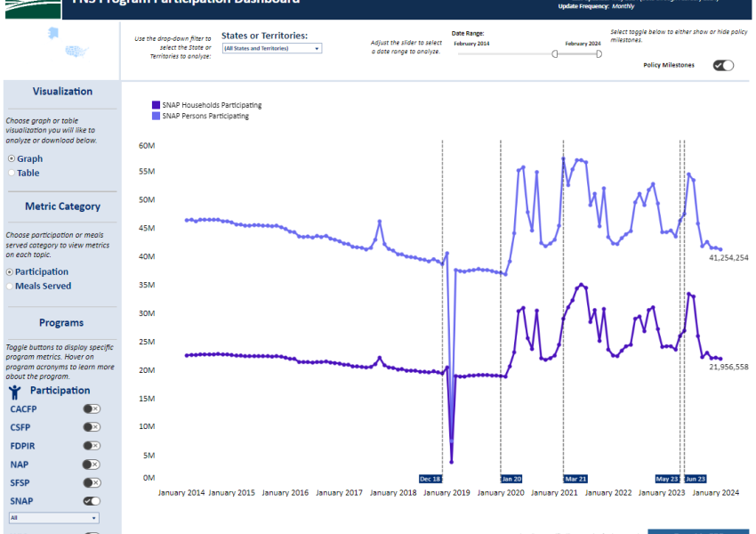Click the January 2014 x-axis label
Viewport: 756px width, 534px height.
coord(181,492)
